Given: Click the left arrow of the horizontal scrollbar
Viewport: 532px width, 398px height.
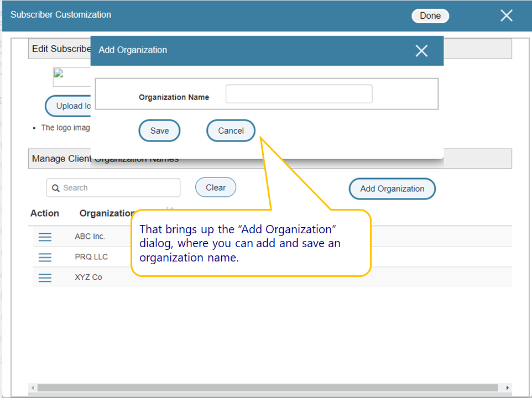Looking at the screenshot, I should click(x=33, y=388).
